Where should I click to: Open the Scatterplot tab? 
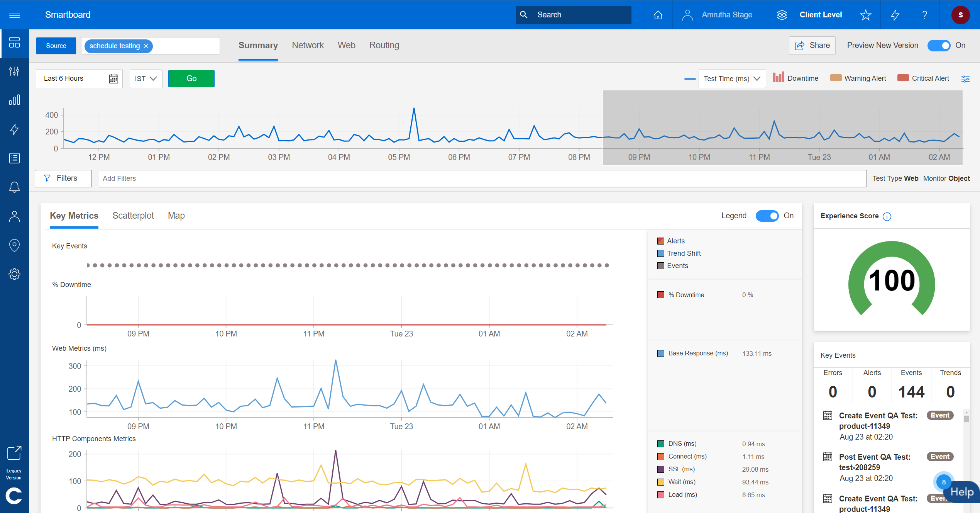(133, 216)
